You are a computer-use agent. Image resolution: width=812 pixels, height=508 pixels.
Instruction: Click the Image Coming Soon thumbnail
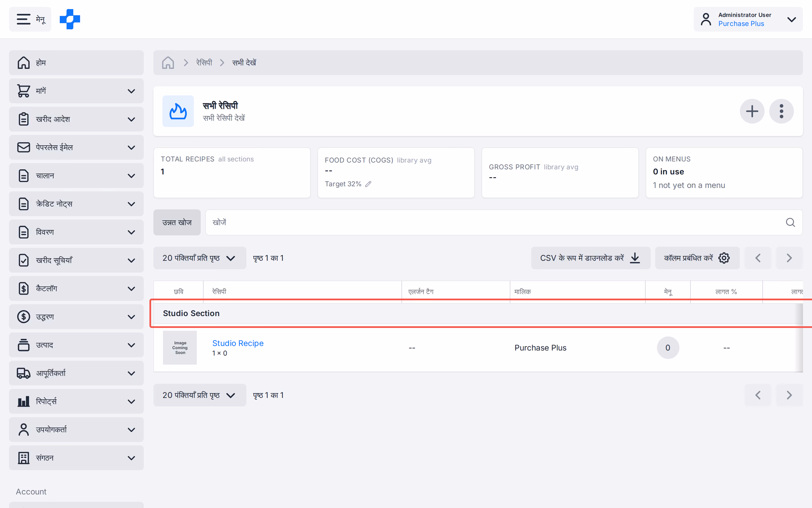pyautogui.click(x=180, y=348)
